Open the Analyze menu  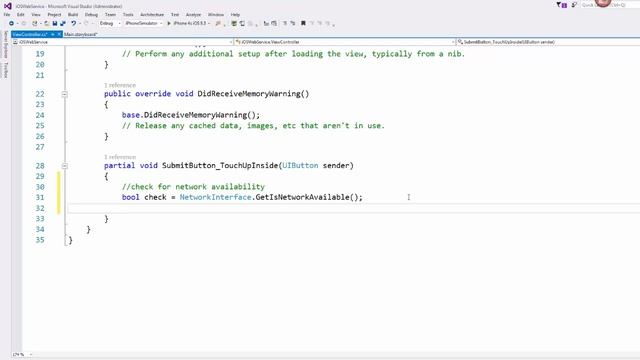tap(193, 15)
